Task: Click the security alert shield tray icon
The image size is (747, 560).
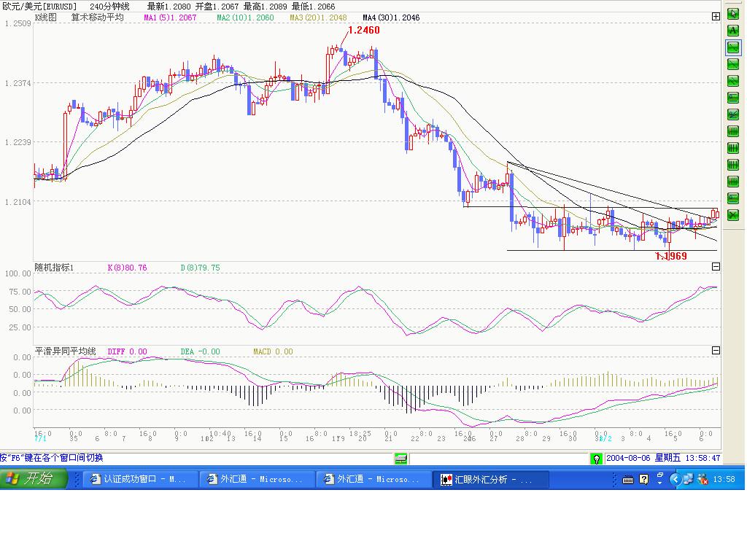Action: click(x=703, y=480)
